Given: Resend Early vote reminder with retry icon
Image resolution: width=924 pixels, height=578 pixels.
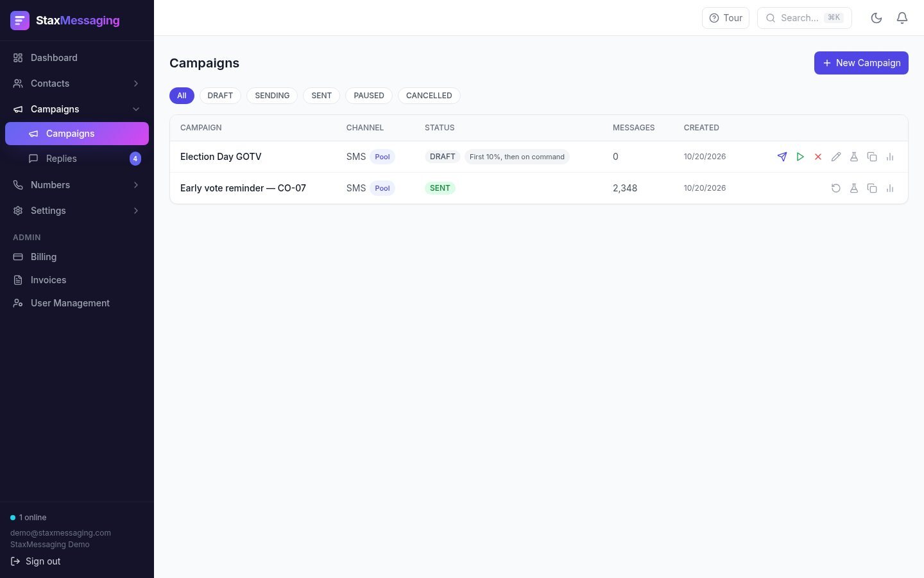Looking at the screenshot, I should pyautogui.click(x=836, y=188).
